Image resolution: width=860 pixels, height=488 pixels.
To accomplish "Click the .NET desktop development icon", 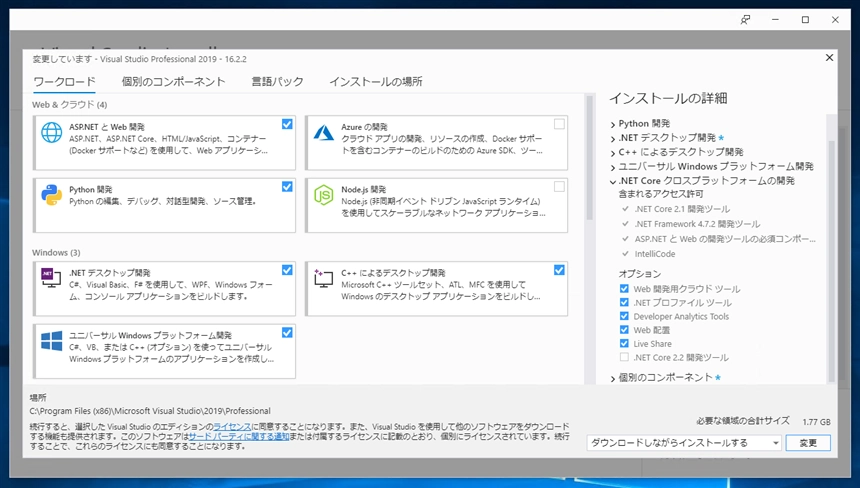I will point(51,278).
